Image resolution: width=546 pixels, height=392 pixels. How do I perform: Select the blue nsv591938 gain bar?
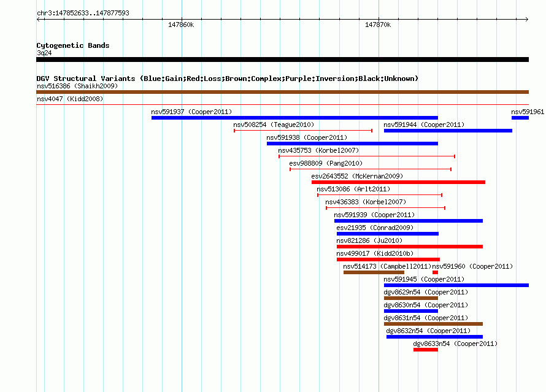pos(352,144)
